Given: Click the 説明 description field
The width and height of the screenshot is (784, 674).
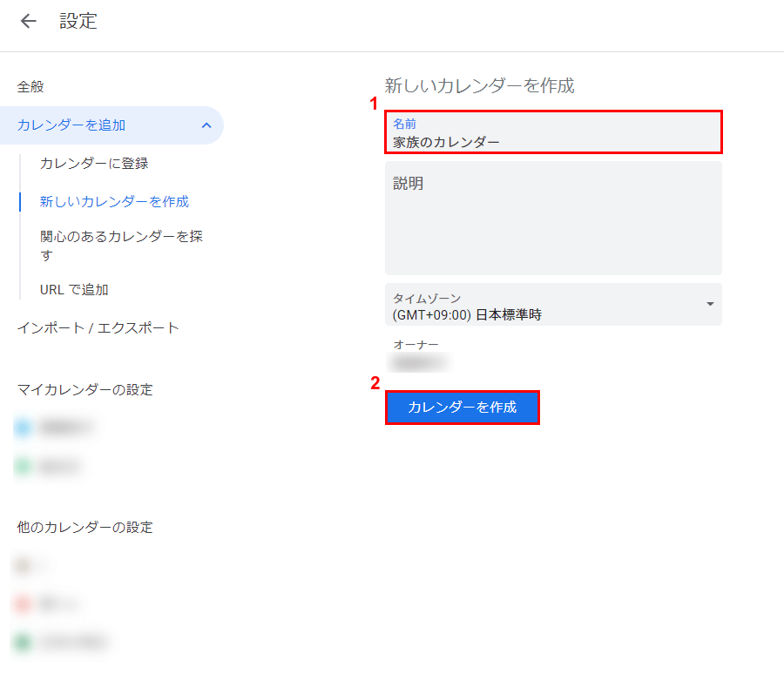Looking at the screenshot, I should (553, 218).
